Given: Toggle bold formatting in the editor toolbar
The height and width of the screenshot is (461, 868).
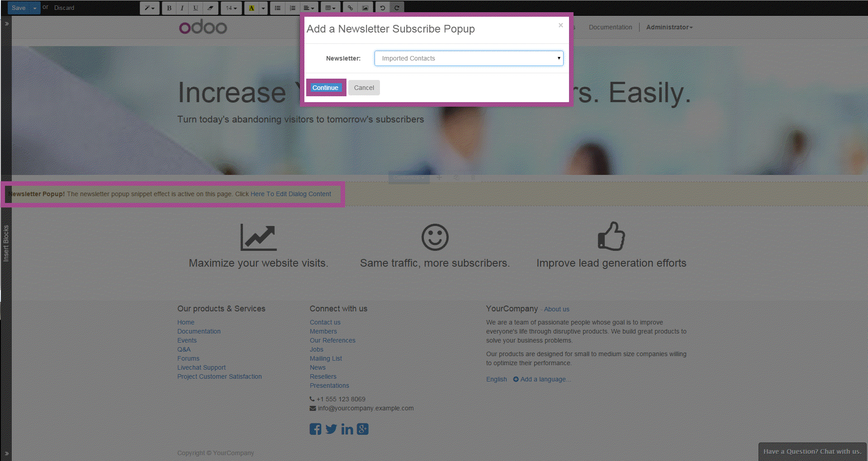Looking at the screenshot, I should pos(169,8).
